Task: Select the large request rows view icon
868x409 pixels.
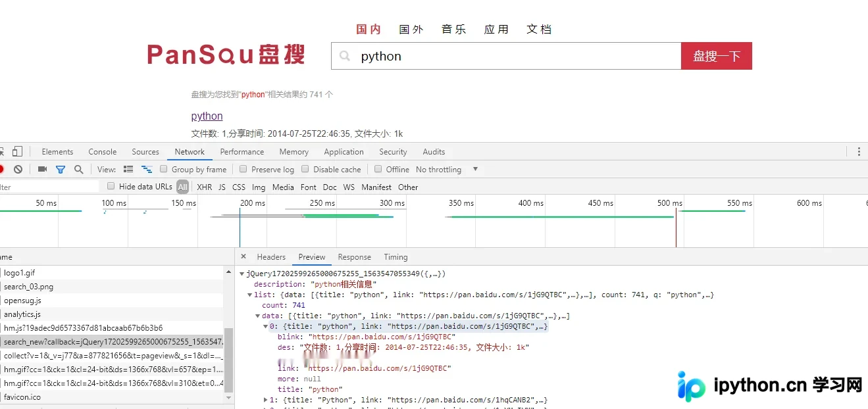Action: 128,169
